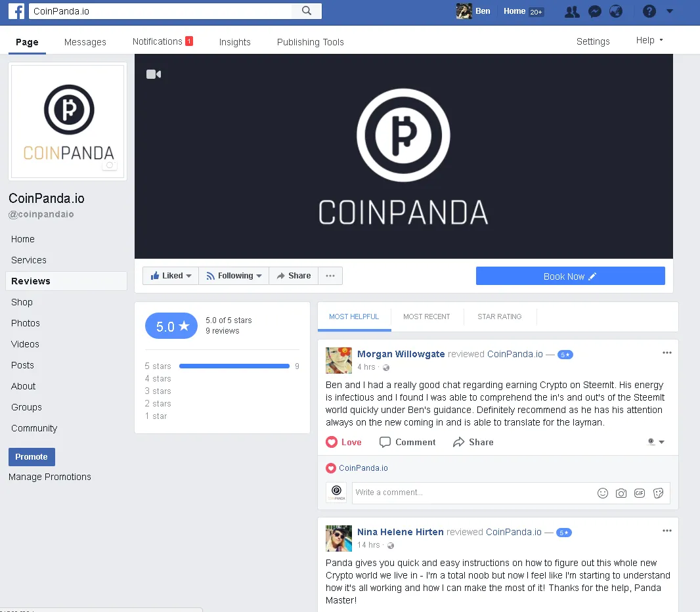
Task: Filter reviews by Star Rating
Action: [500, 317]
